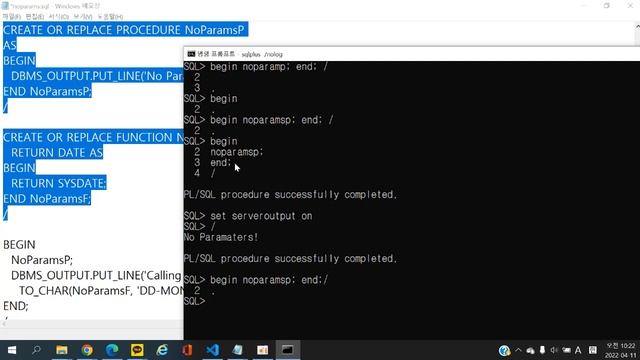
Task: Click Notepad horizontal scrollbar left arrow
Action: (4, 324)
